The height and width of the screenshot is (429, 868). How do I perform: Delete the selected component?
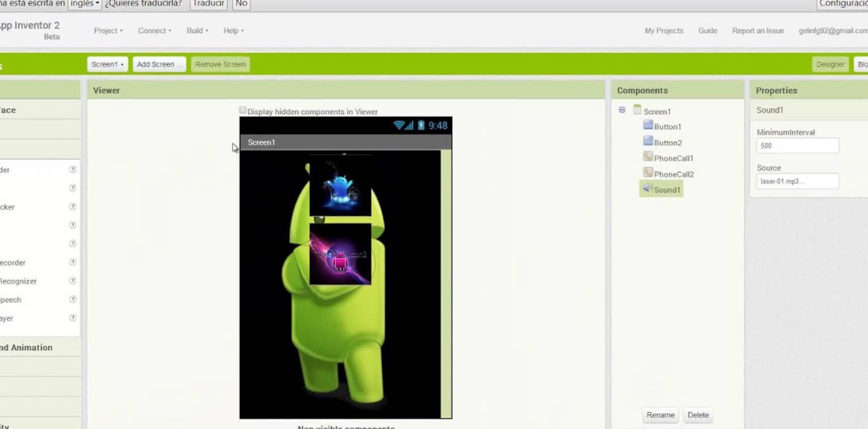click(x=698, y=415)
